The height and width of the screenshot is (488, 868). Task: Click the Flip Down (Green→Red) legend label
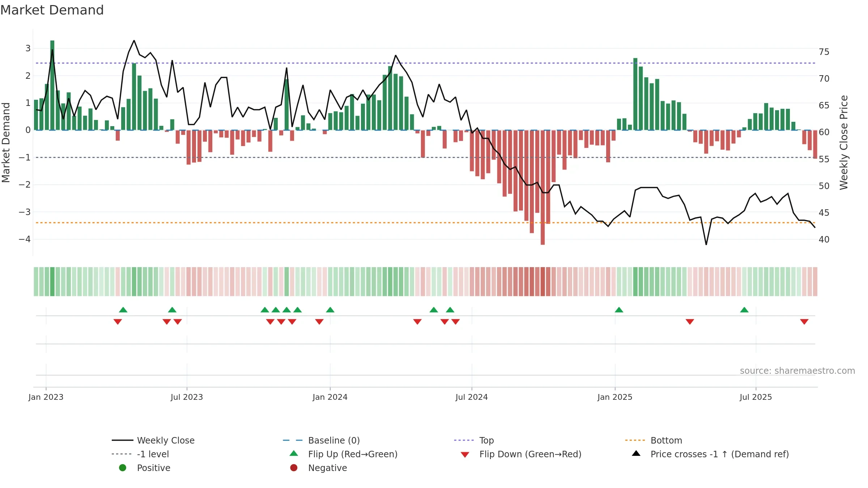tap(530, 454)
